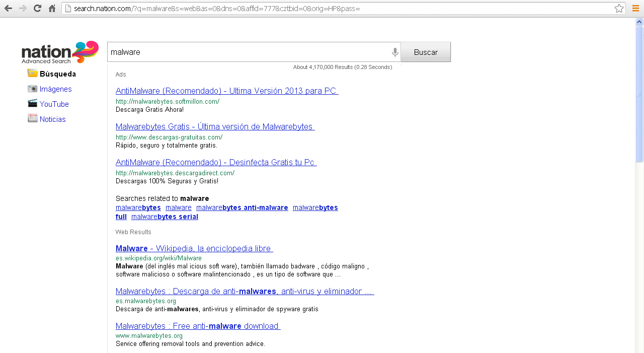Click the www.malwarebytes.org URL text
This screenshot has height=353, width=644.
(149, 335)
